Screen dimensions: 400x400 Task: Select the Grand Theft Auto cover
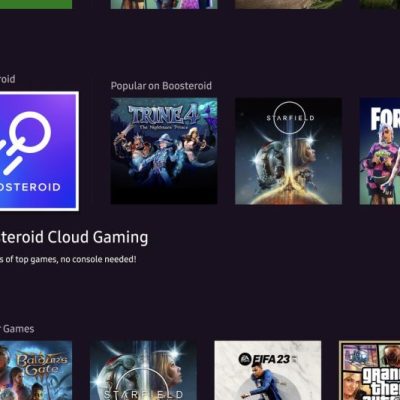pos(369,370)
